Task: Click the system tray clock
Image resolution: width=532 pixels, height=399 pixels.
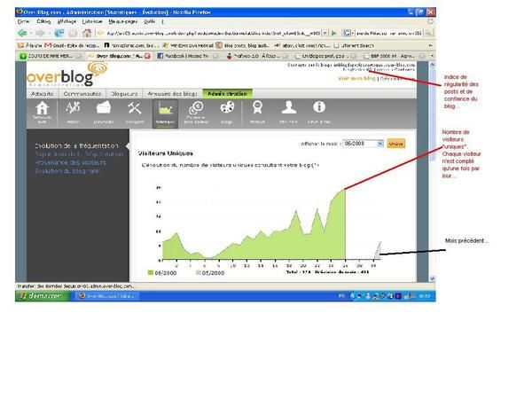Action: [x=425, y=296]
